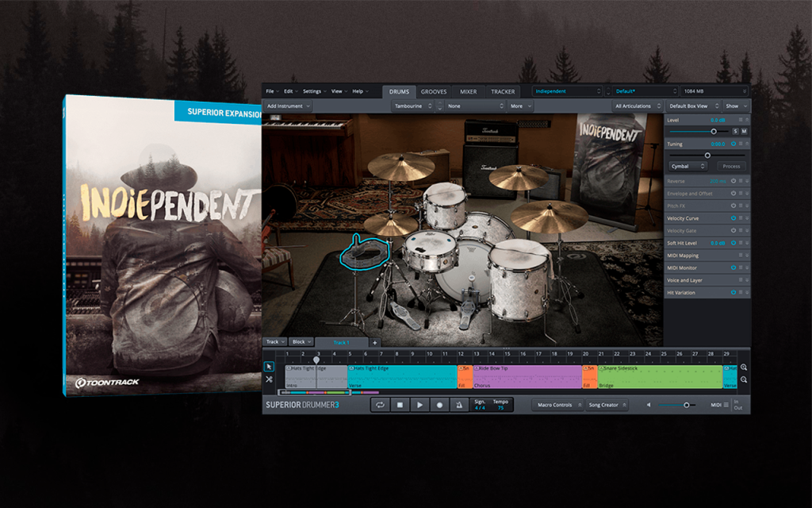Open the Settings menu

pyautogui.click(x=314, y=91)
